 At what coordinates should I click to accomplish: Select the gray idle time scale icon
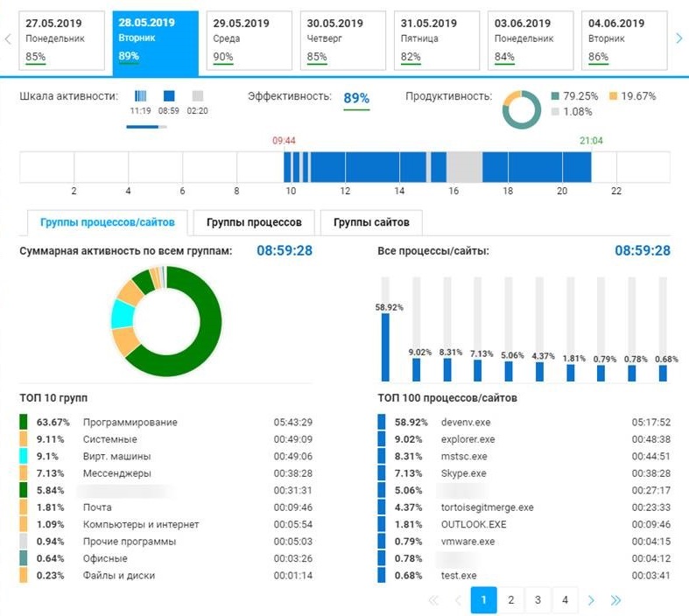point(197,96)
